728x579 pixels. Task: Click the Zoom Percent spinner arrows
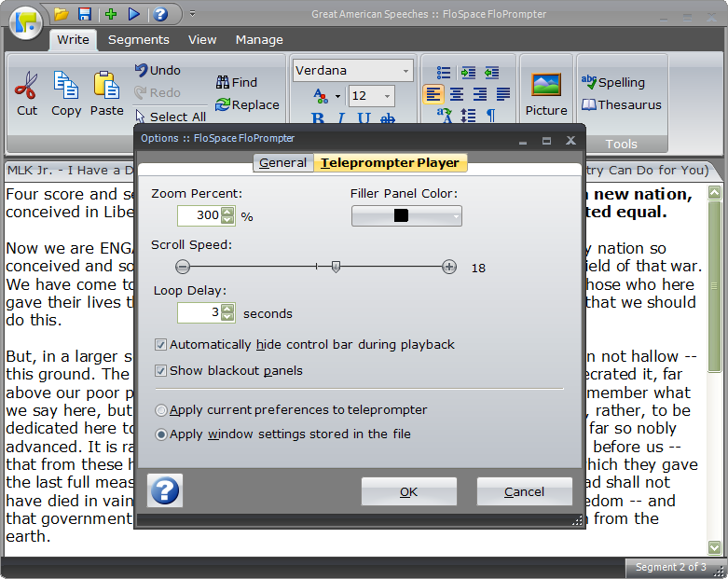(227, 216)
